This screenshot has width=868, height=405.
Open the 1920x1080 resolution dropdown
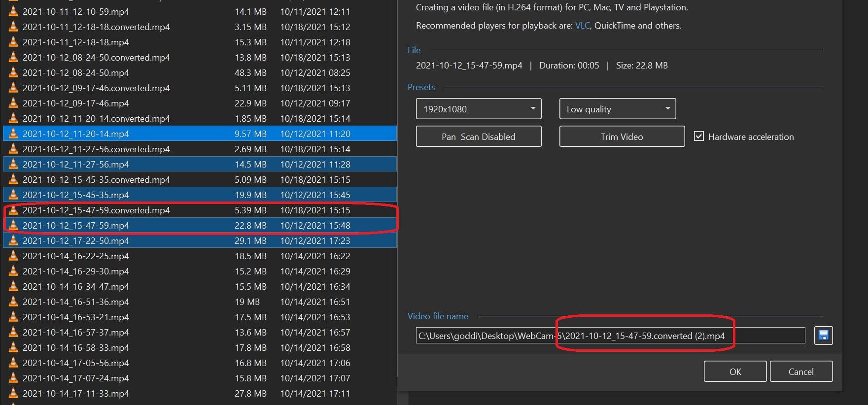(478, 109)
